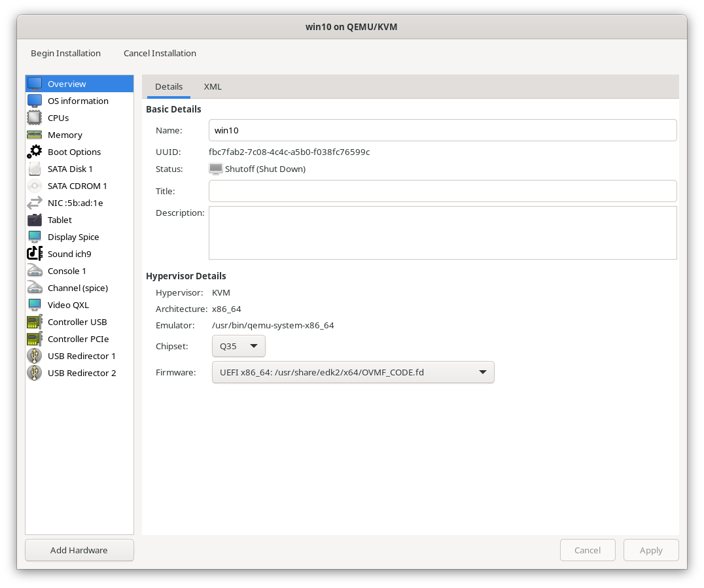Select "OS information" in hardware list
The height and width of the screenshot is (588, 704).
(x=78, y=101)
